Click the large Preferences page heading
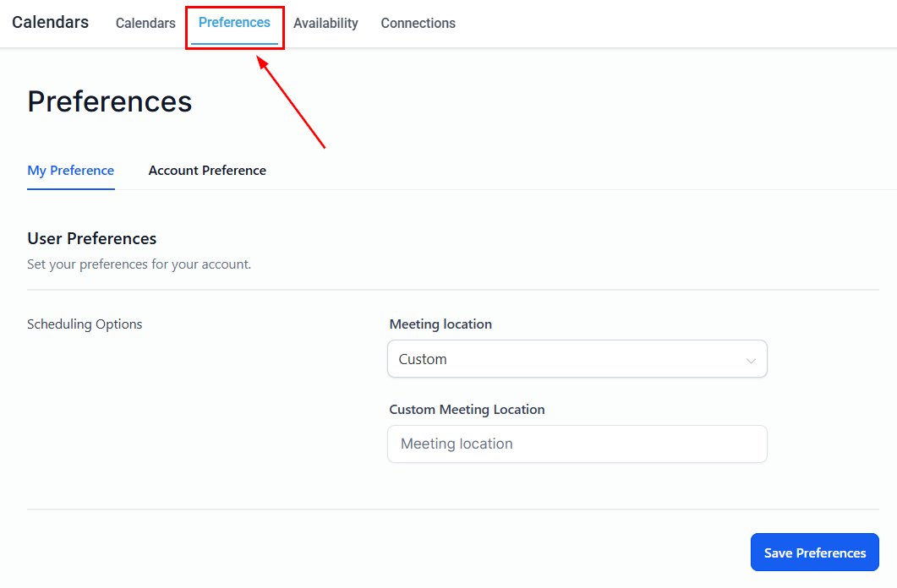 point(110,101)
